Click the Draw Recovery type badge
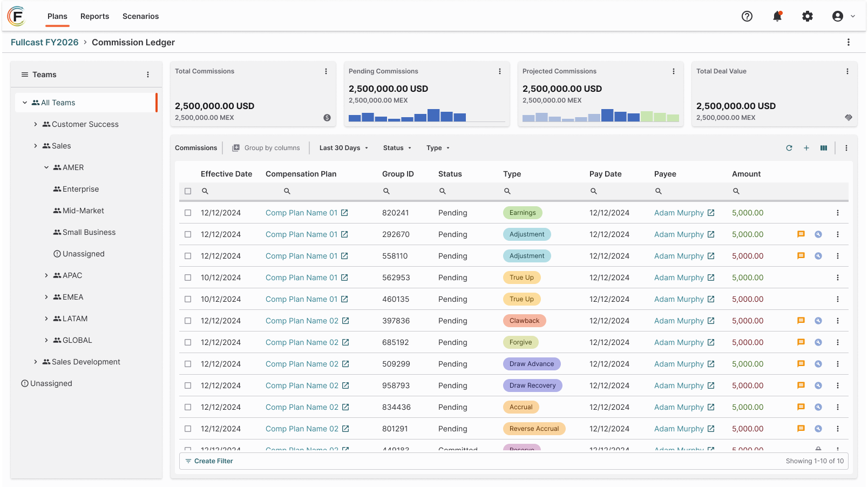 [x=533, y=385]
